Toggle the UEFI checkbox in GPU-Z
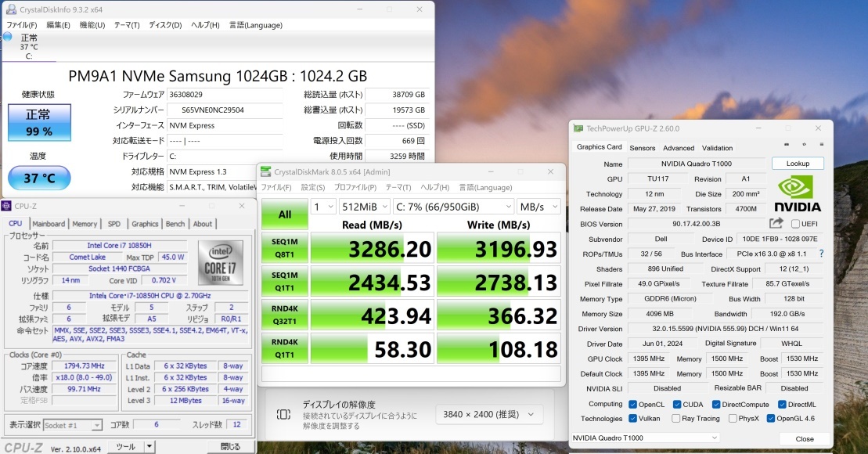Image resolution: width=868 pixels, height=454 pixels. (x=795, y=224)
